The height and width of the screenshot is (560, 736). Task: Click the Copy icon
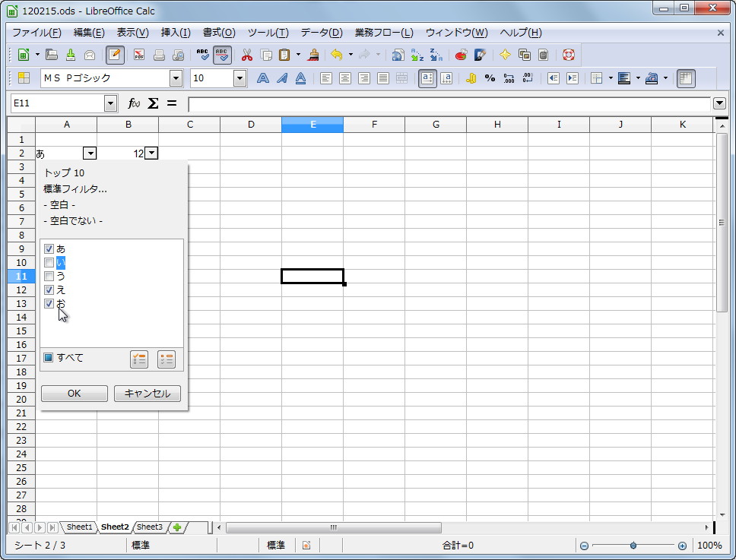(266, 55)
